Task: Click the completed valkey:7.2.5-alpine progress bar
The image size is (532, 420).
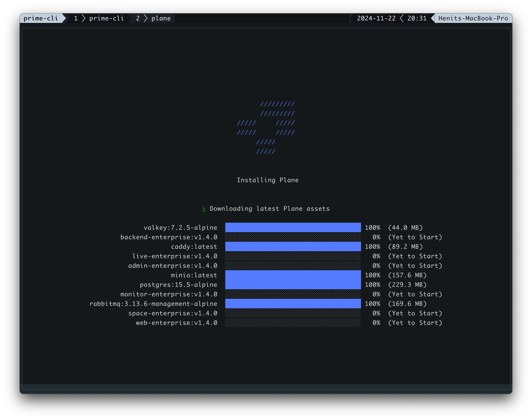Action: (293, 227)
